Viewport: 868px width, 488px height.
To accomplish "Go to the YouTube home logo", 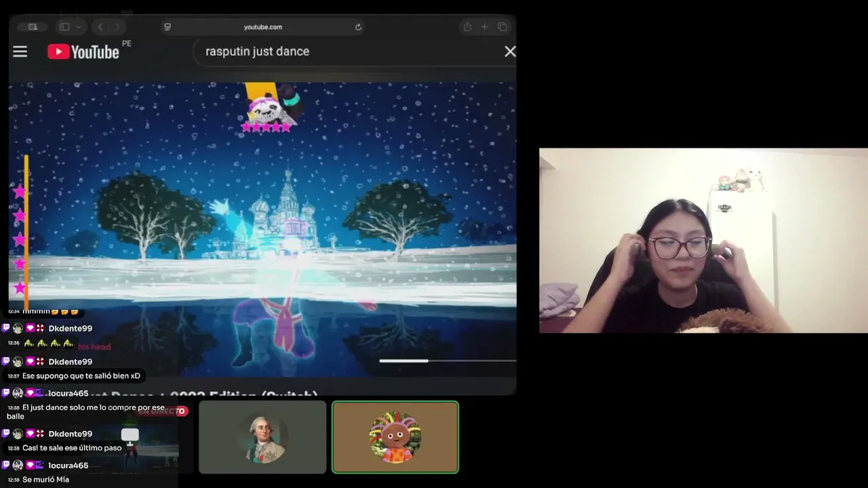I will [x=83, y=52].
